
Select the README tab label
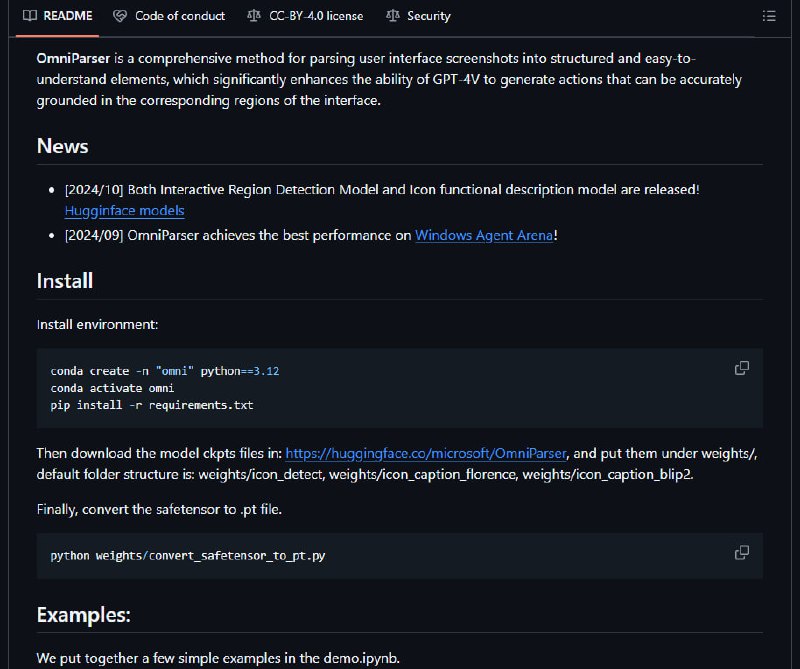pos(68,16)
